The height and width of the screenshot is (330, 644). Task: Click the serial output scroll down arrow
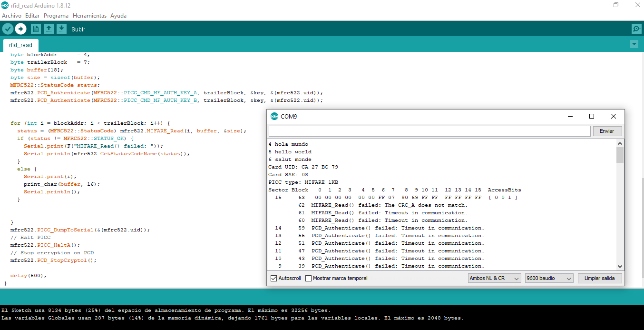pos(620,267)
